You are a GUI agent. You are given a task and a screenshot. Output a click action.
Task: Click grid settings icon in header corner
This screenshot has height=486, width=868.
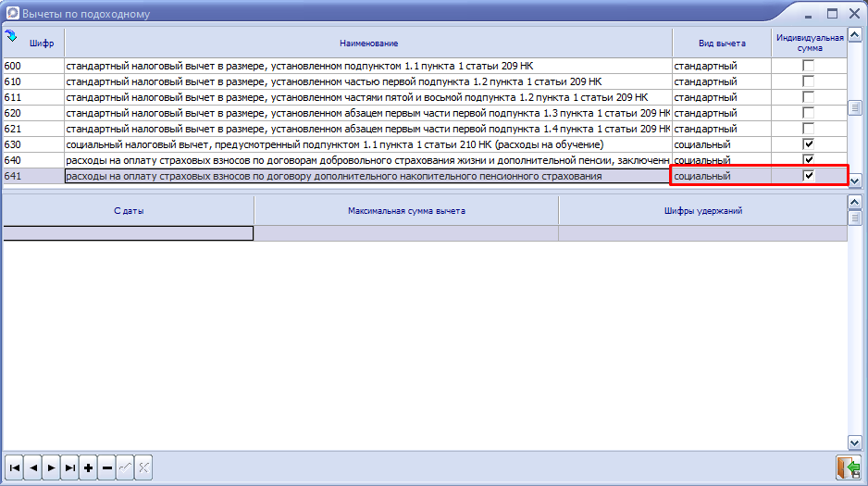tap(11, 36)
